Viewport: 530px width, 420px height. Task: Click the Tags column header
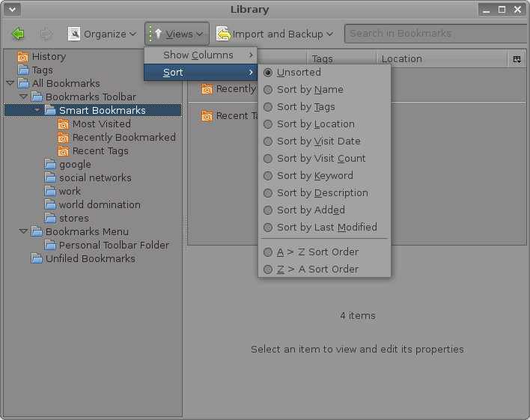(341, 59)
